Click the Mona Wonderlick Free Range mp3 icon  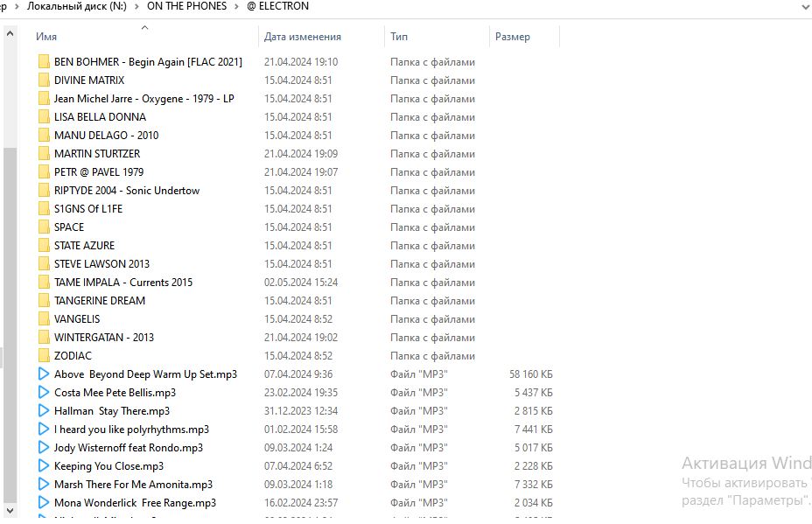[44, 503]
